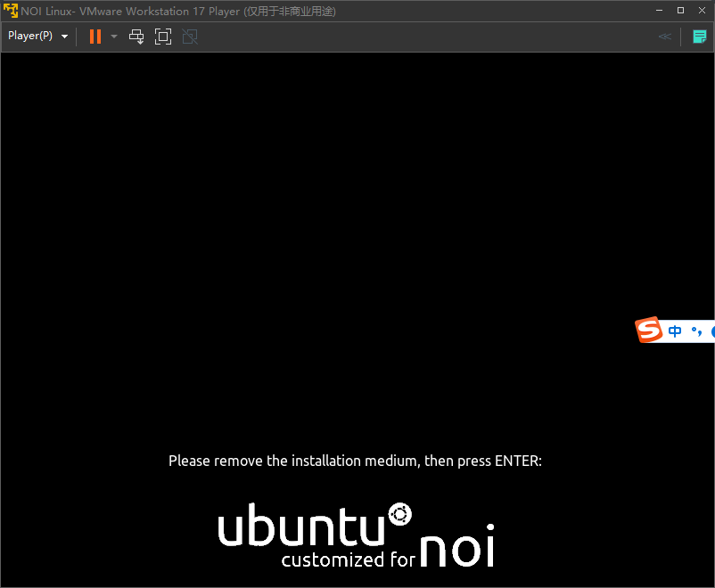
Task: Click the Sogou input method S logo
Action: (649, 330)
